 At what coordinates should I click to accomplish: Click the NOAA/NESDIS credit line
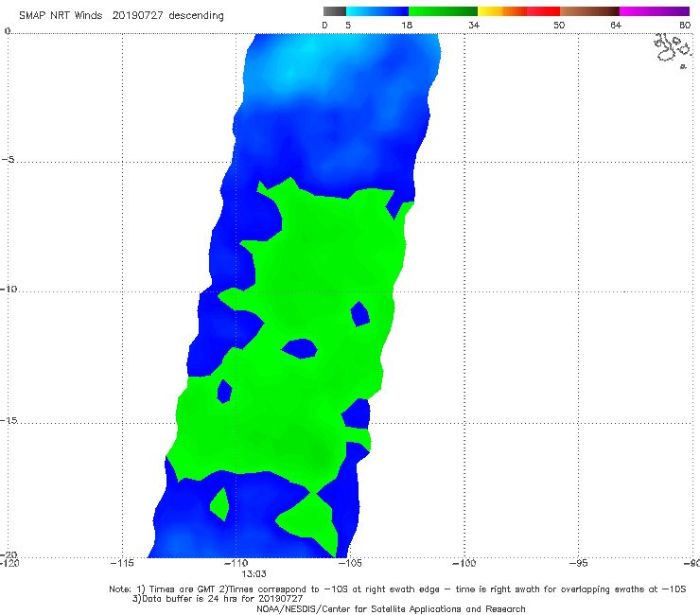pos(391,609)
